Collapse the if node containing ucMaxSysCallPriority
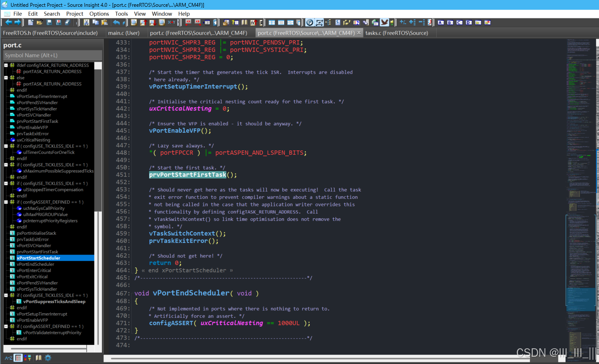The width and height of the screenshot is (599, 364). tap(6, 202)
